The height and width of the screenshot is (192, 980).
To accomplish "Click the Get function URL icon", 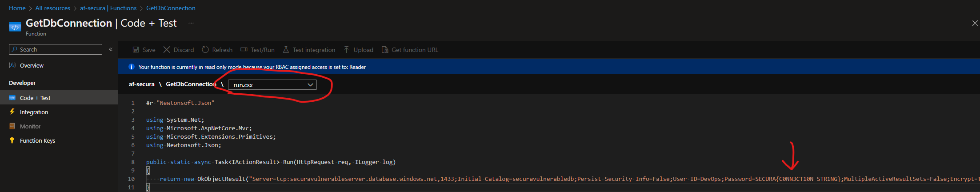I will (x=385, y=50).
